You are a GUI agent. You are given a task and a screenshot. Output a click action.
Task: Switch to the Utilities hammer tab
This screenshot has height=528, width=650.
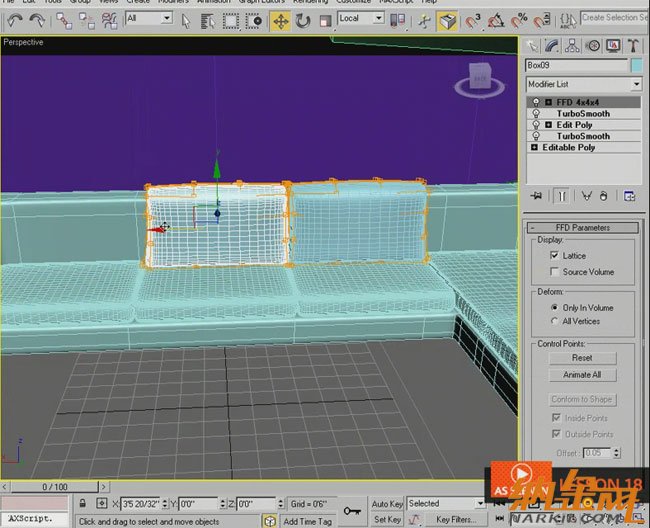click(x=633, y=46)
